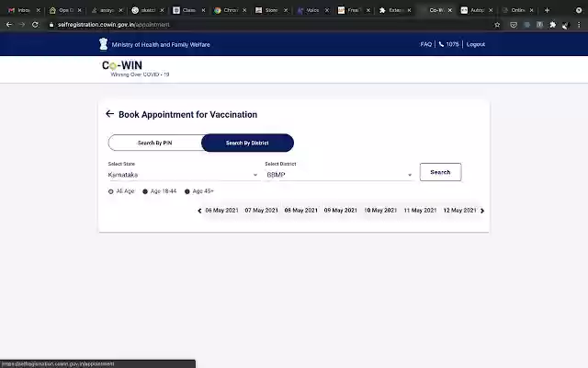Open the Select State dropdown showing Karnataka

183,175
